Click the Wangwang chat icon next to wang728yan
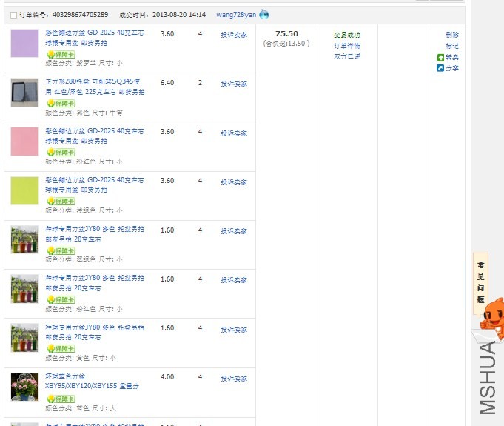This screenshot has width=504, height=426. tap(264, 15)
